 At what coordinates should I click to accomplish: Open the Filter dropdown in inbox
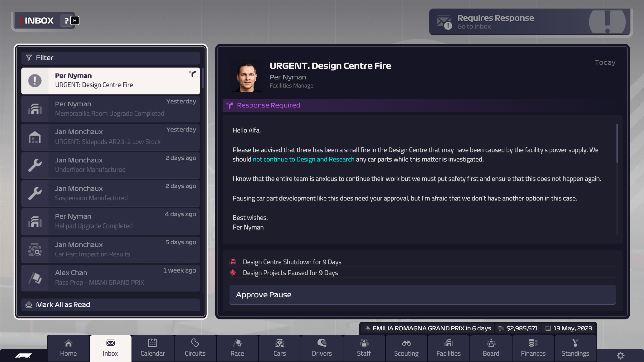(x=111, y=58)
